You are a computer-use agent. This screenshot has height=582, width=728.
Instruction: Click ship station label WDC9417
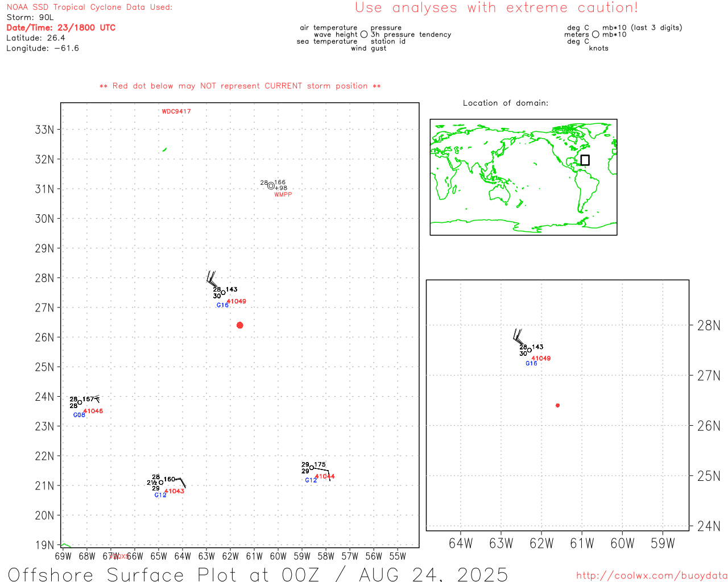tap(176, 111)
